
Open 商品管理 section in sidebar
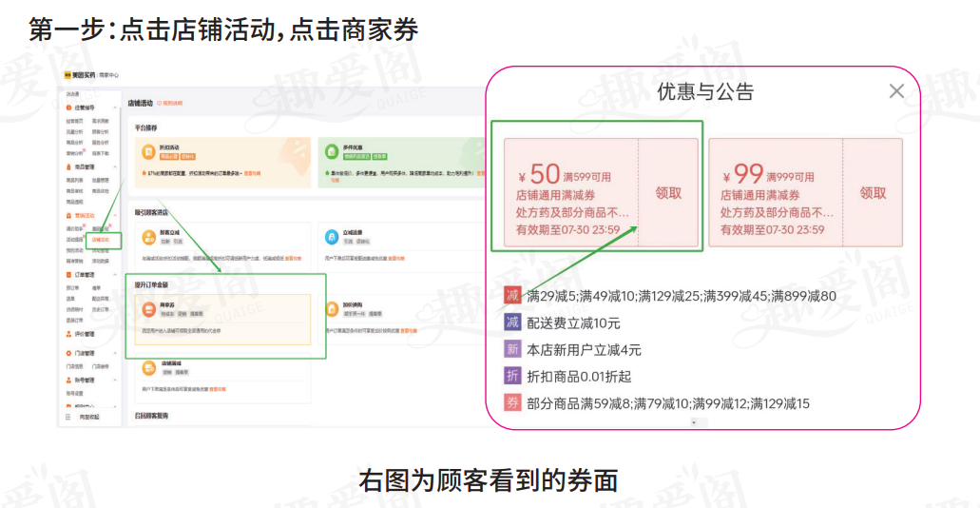pyautogui.click(x=83, y=166)
